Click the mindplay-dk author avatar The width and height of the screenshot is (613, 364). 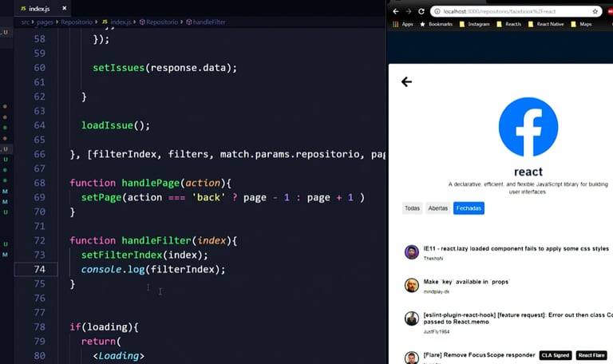click(412, 286)
